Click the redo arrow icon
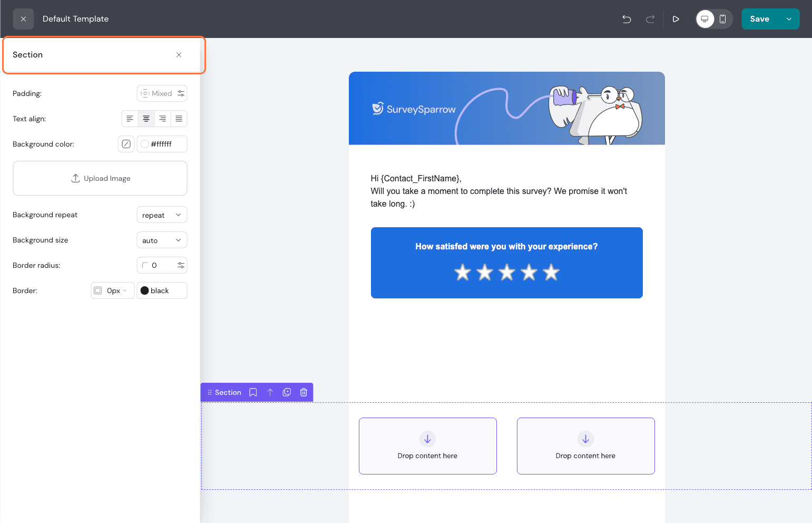The height and width of the screenshot is (523, 812). click(x=650, y=19)
